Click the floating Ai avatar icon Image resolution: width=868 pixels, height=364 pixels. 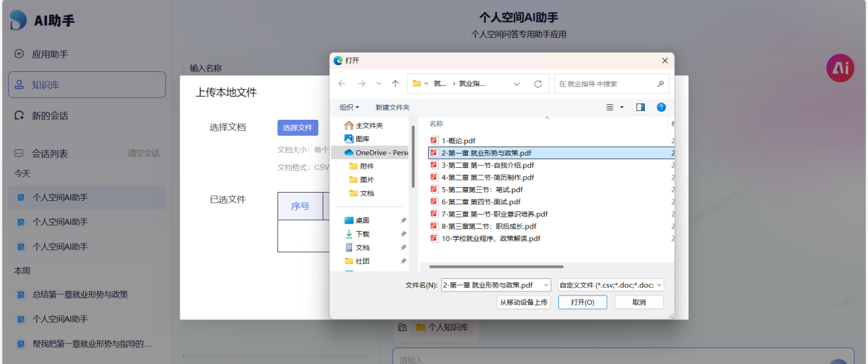point(840,68)
